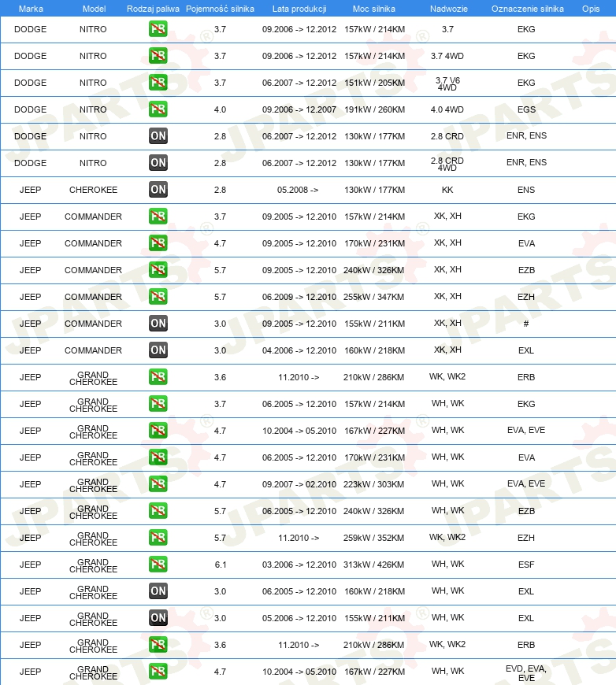616x685 pixels.
Task: Click petrol icon in Jeep Commander 3.7 EKG row
Action: (x=158, y=217)
